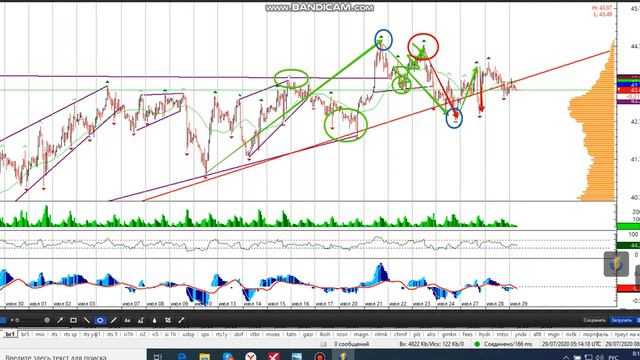Switch to the alrs tab
This screenshot has height=360, width=640.
(431, 334)
